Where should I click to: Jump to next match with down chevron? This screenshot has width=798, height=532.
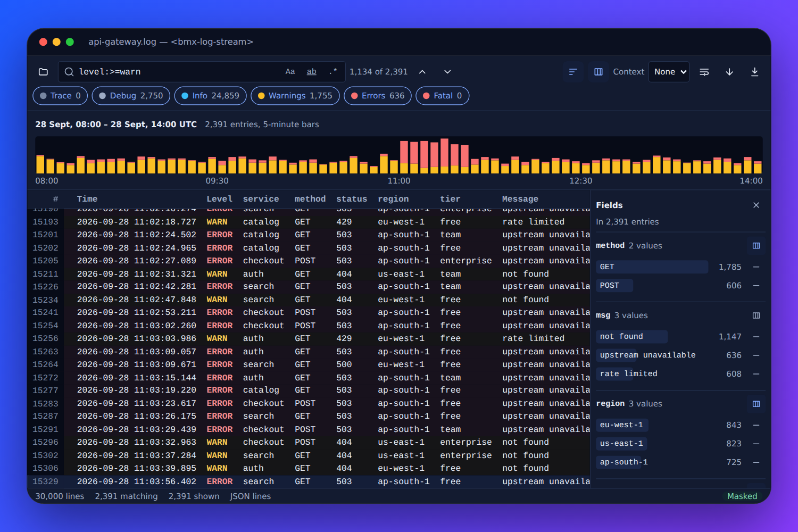click(x=447, y=72)
